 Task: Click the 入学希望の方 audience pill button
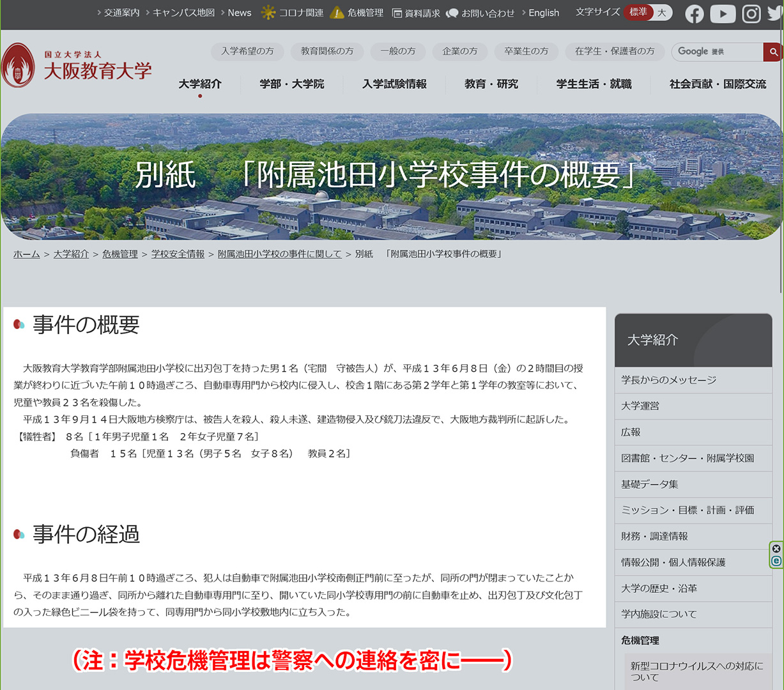[247, 51]
